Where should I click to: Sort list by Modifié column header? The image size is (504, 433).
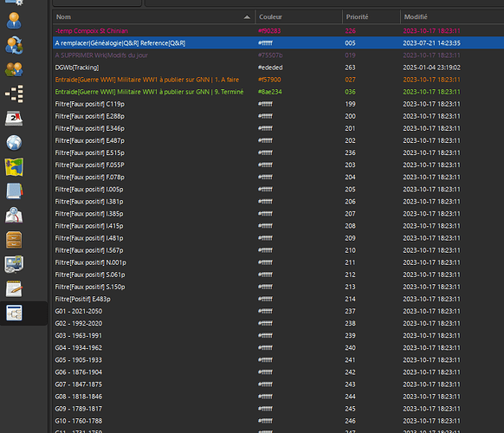[x=452, y=17]
